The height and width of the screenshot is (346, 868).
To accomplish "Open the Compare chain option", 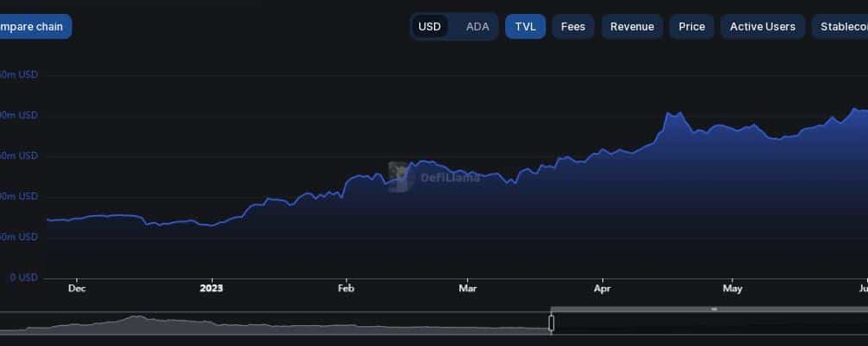I will click(x=32, y=27).
